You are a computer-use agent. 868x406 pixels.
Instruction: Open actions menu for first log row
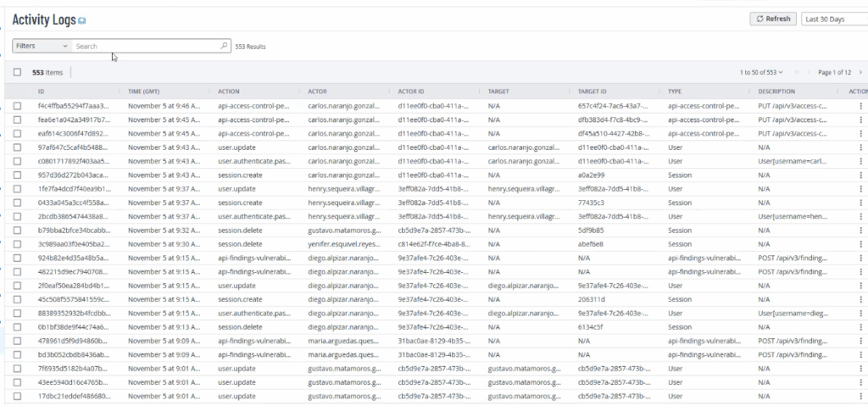(x=860, y=106)
